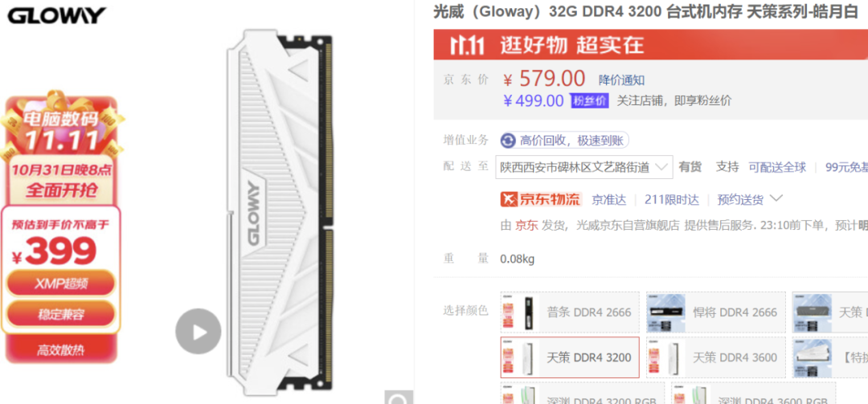
Task: Select the 天策 DDR4 3600 option
Action: pyautogui.click(x=716, y=357)
